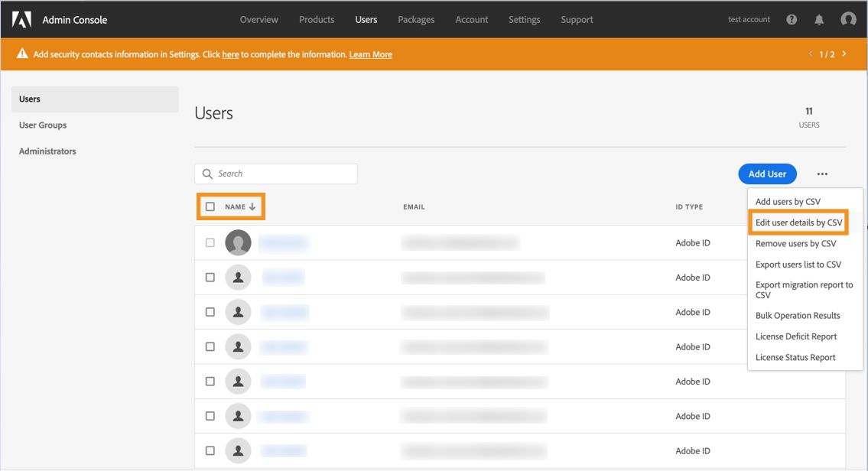The image size is (868, 471).
Task: Open the help question mark icon
Action: tap(792, 19)
